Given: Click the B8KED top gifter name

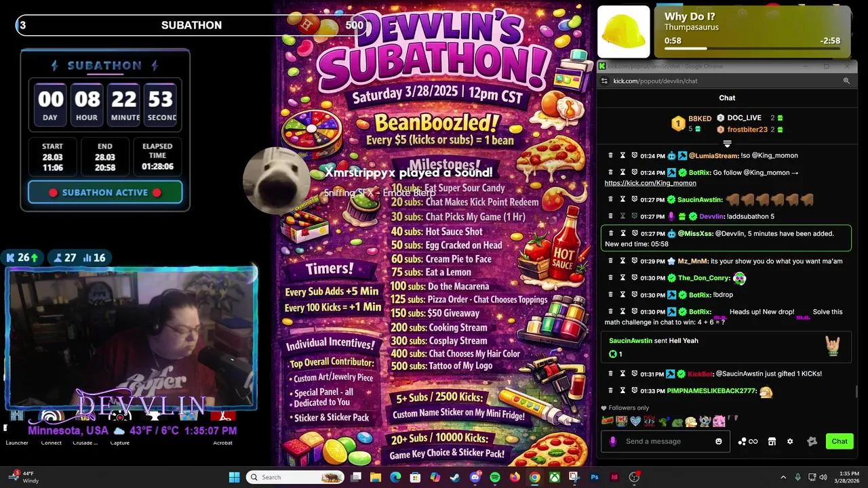Looking at the screenshot, I should [x=700, y=119].
